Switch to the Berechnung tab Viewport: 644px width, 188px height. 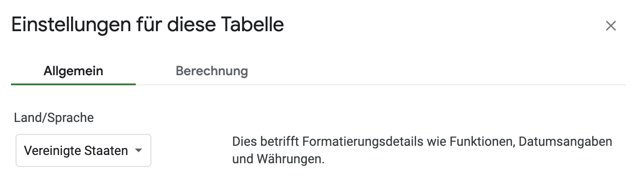pos(211,72)
